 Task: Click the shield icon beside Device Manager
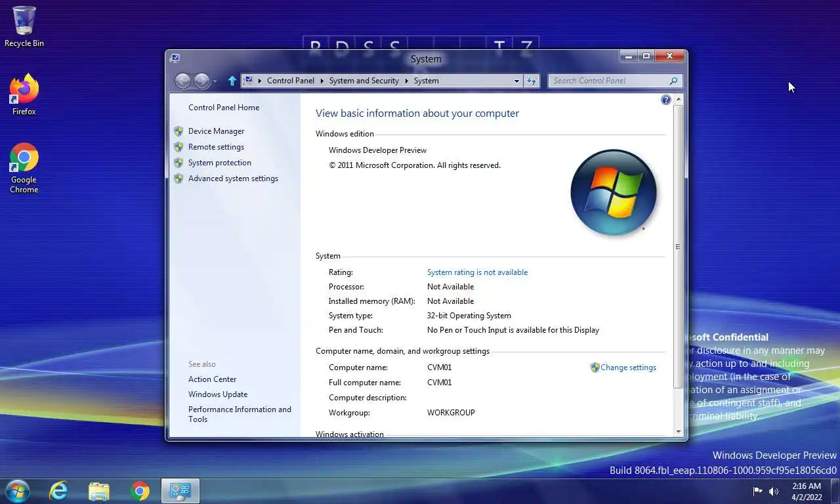point(178,131)
